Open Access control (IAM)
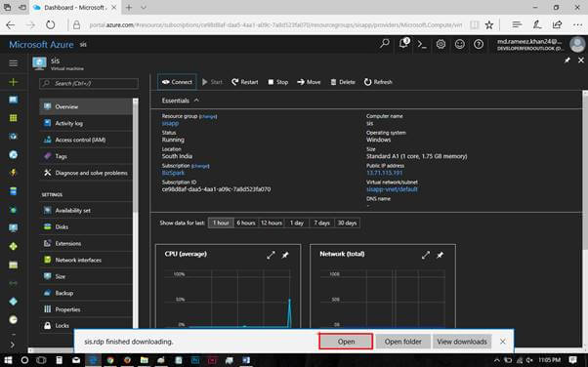 (x=86, y=140)
